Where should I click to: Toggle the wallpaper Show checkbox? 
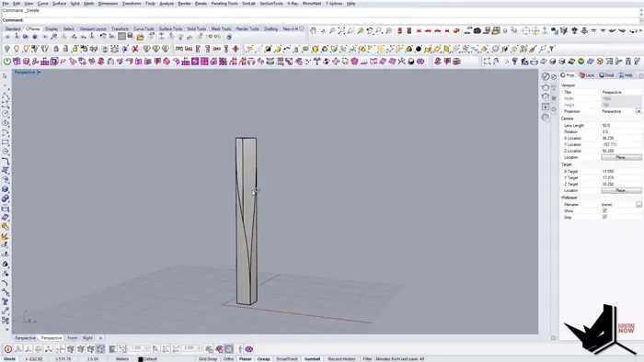[604, 210]
